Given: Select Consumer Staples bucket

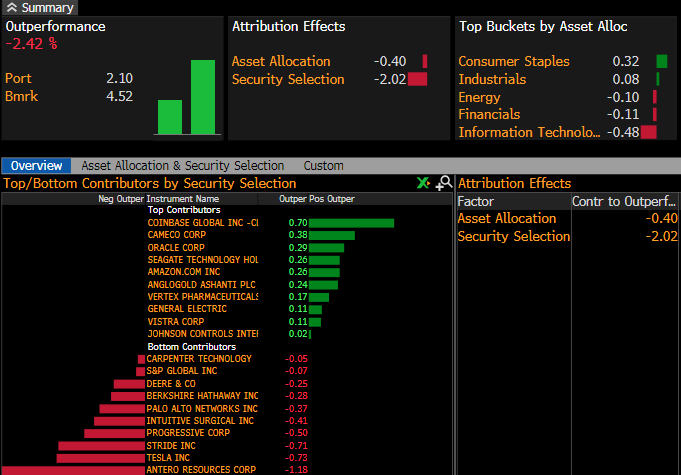Looking at the screenshot, I should click(x=513, y=61).
